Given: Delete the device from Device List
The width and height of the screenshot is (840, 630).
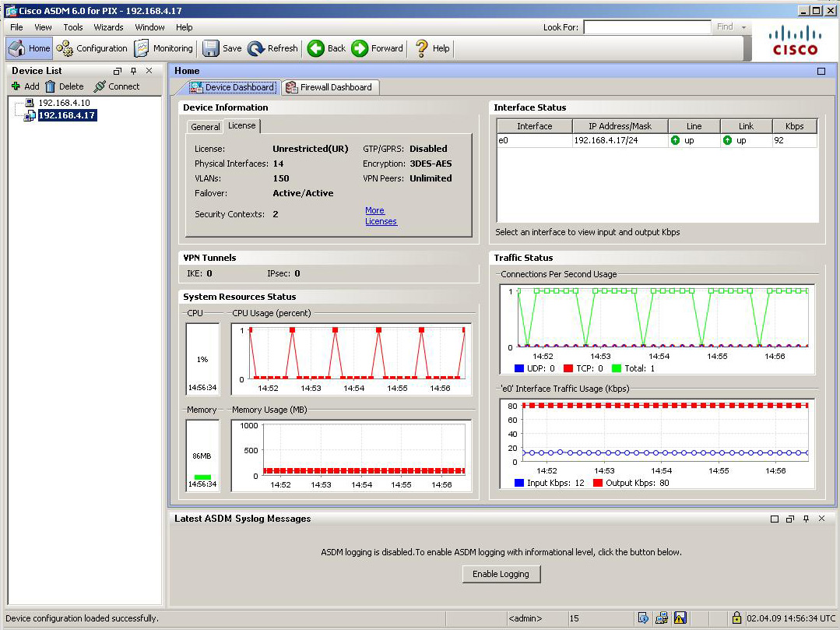Looking at the screenshot, I should tap(64, 86).
